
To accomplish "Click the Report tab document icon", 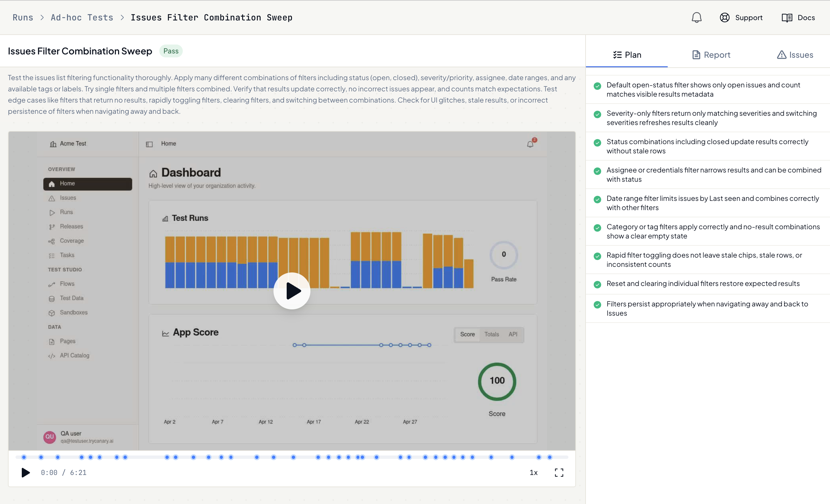I will (x=696, y=55).
